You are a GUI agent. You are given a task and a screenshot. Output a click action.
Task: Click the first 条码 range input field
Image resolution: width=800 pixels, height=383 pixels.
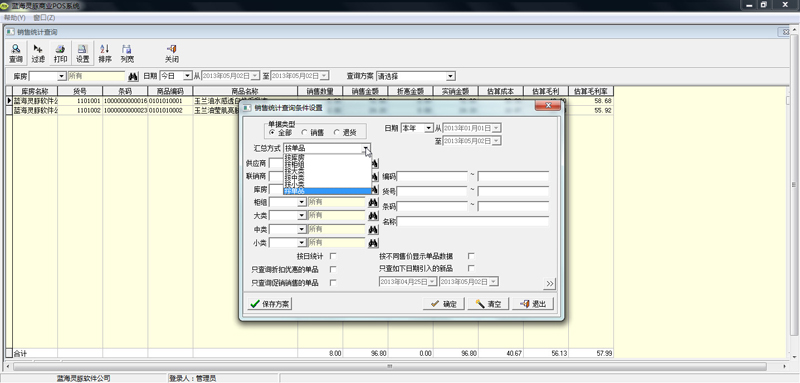[432, 206]
